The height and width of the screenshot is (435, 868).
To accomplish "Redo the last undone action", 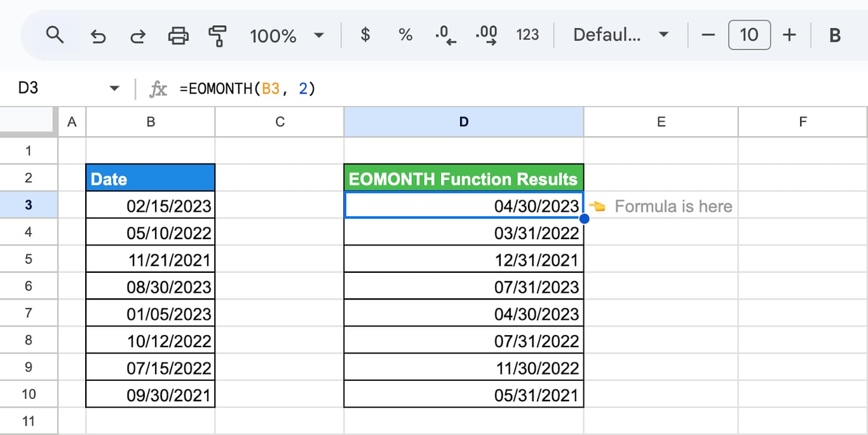I will pos(137,36).
